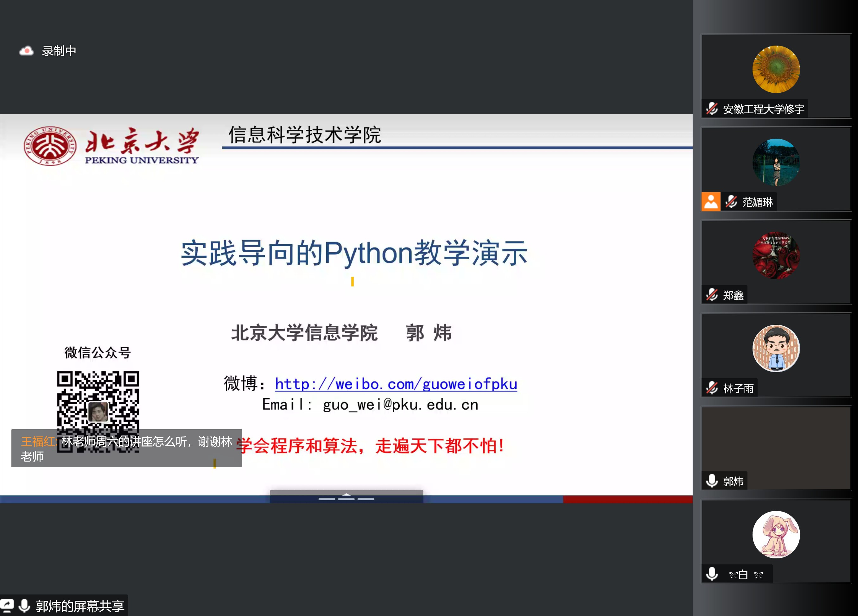Screen dimensions: 858x616
Task: Click the microphone icon of participant 白
Action: (712, 574)
